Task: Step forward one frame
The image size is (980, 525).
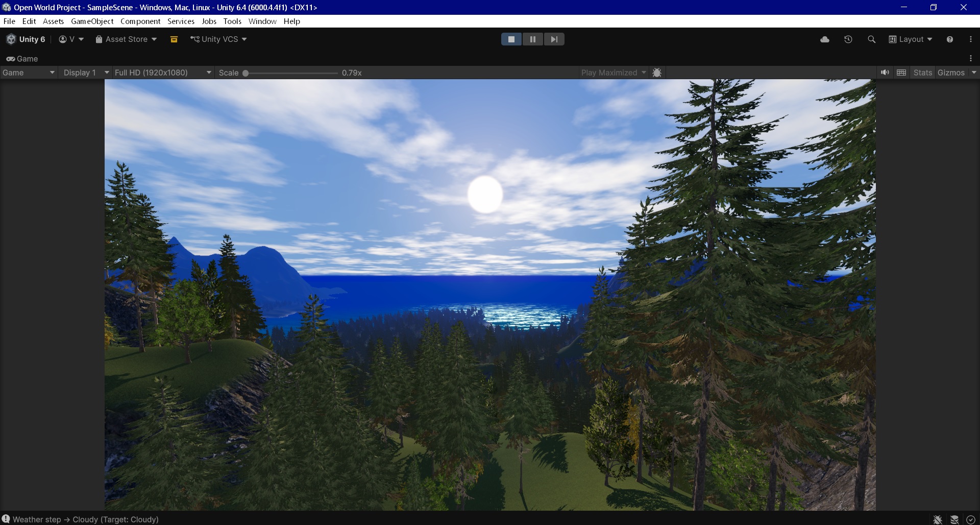Action: click(554, 39)
